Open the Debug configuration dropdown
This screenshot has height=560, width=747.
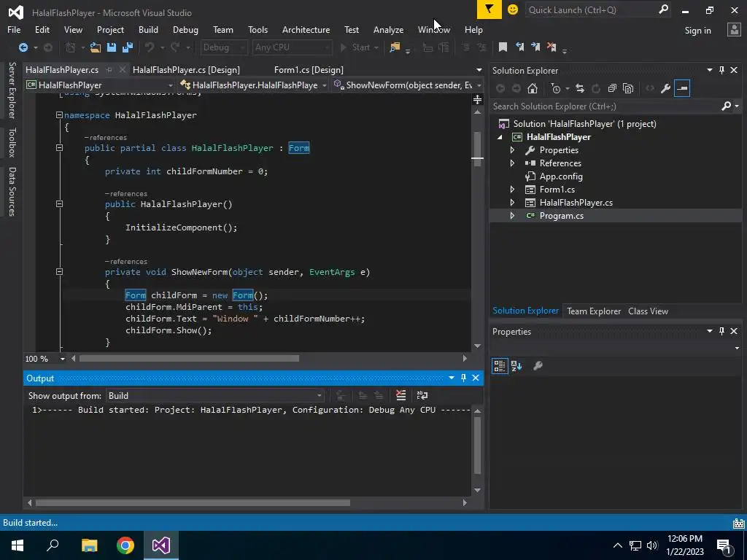tap(223, 47)
